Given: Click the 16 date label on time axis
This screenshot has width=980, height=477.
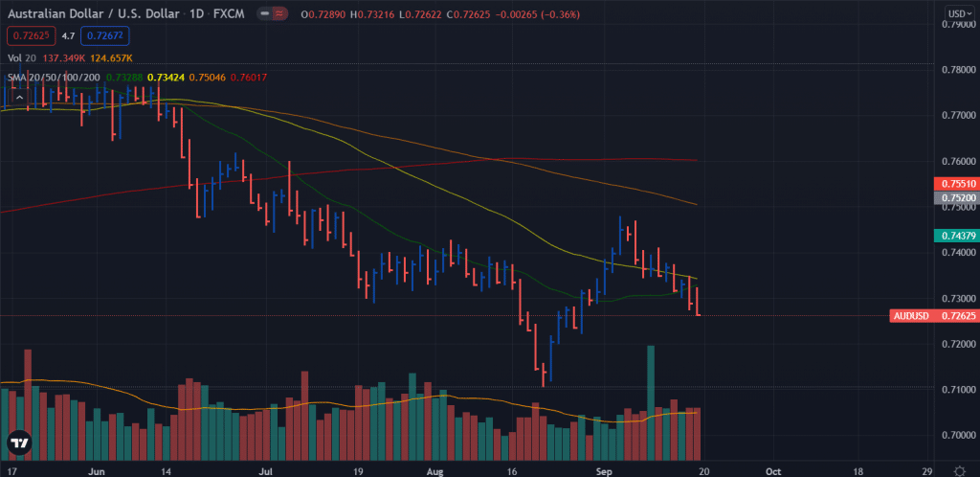Looking at the screenshot, I should (x=513, y=470).
